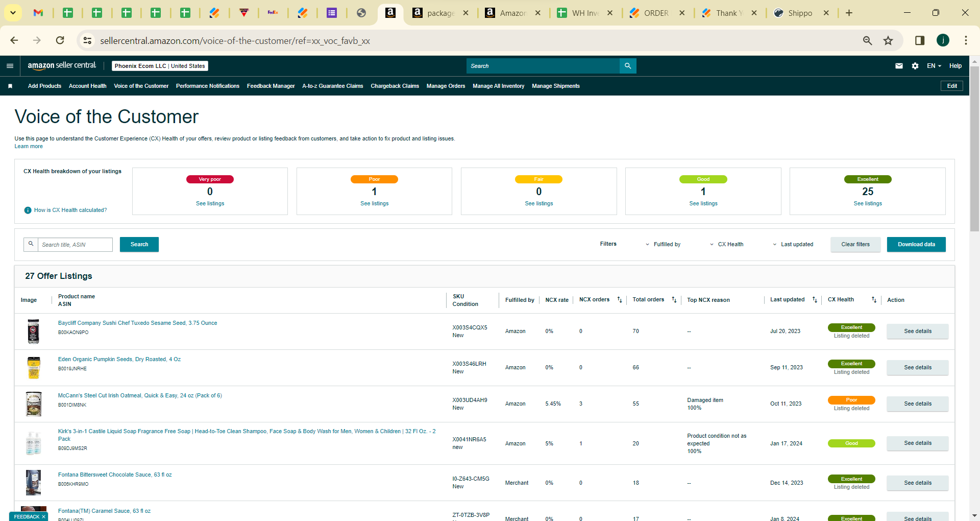Close the package tab
This screenshot has width=980, height=521.
click(465, 13)
